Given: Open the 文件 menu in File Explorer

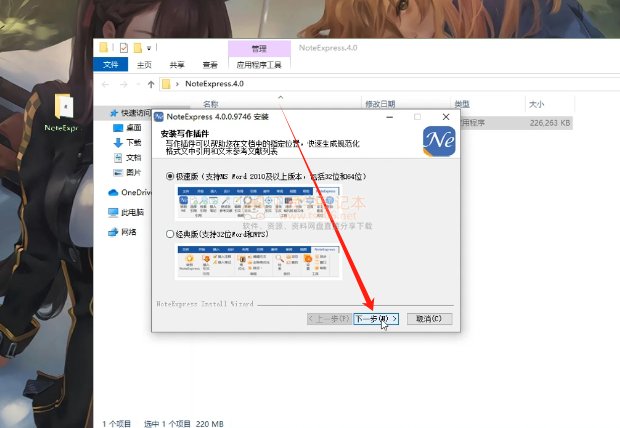Looking at the screenshot, I should point(110,64).
